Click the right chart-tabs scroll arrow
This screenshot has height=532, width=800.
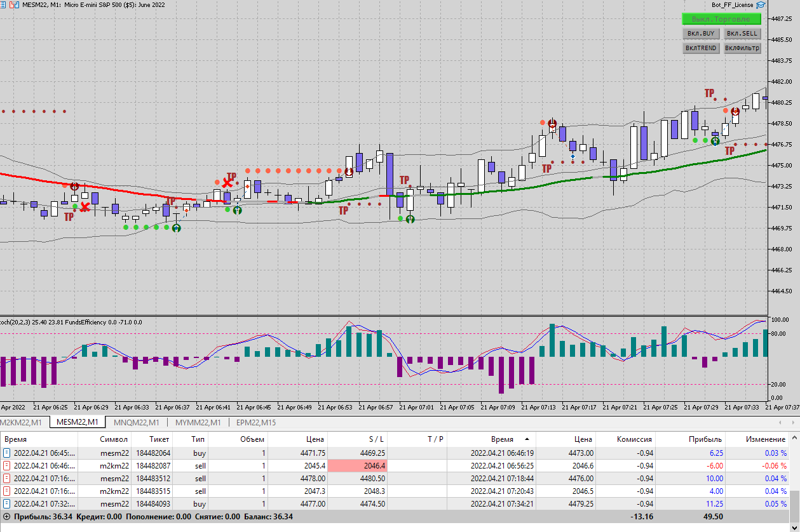tap(794, 422)
